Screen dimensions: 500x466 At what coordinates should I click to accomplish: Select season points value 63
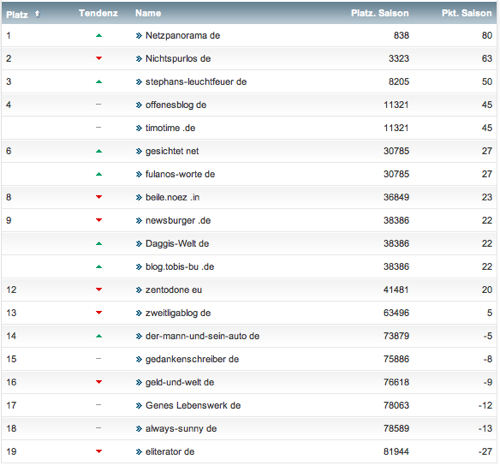(x=487, y=58)
